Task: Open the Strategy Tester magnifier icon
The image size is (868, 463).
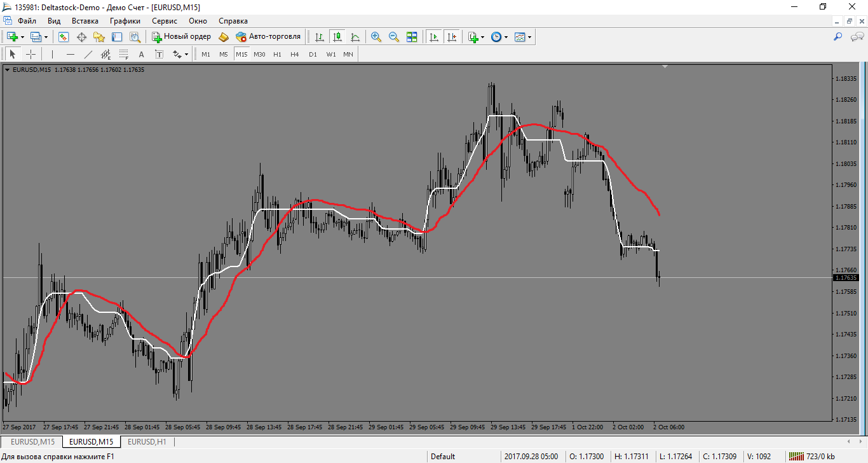Action: [135, 37]
